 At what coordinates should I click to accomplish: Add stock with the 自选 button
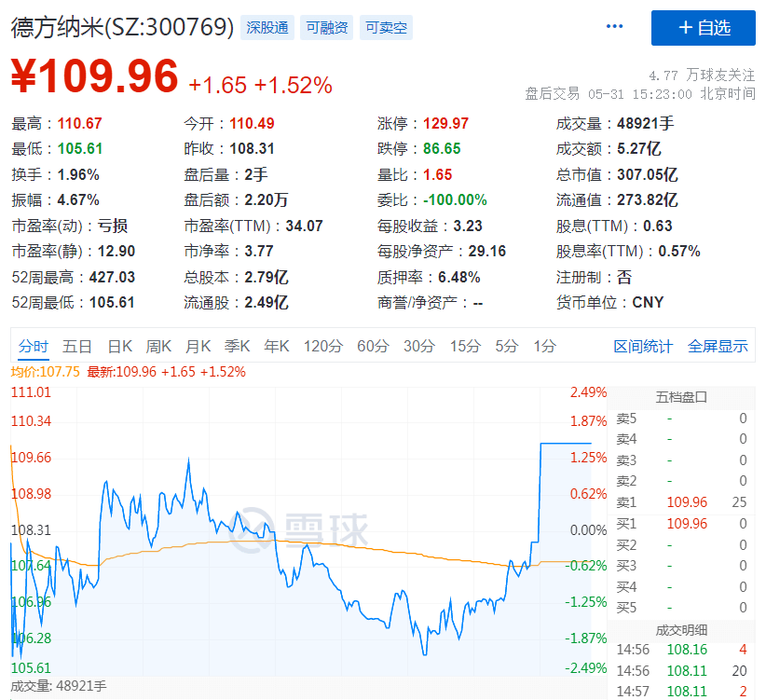tap(704, 28)
